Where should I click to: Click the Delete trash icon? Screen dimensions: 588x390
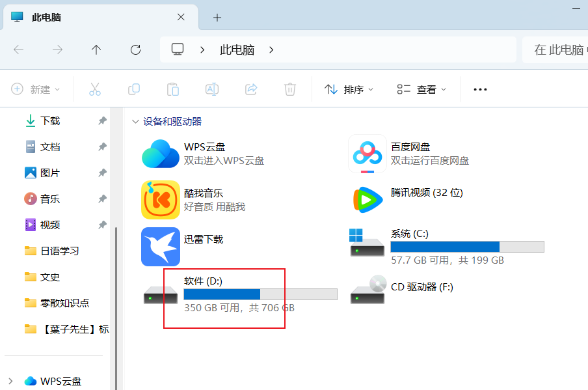(x=290, y=89)
